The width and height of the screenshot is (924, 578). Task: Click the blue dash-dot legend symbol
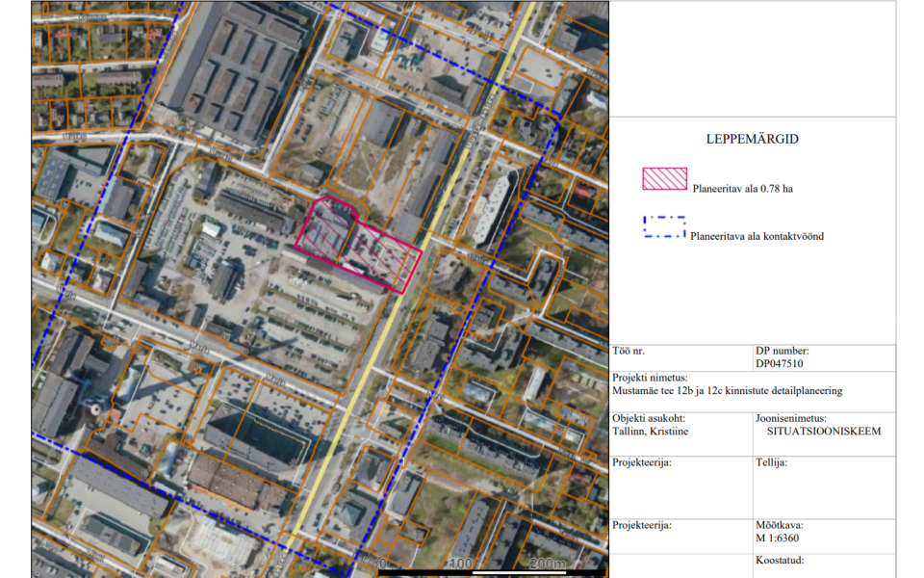664,226
